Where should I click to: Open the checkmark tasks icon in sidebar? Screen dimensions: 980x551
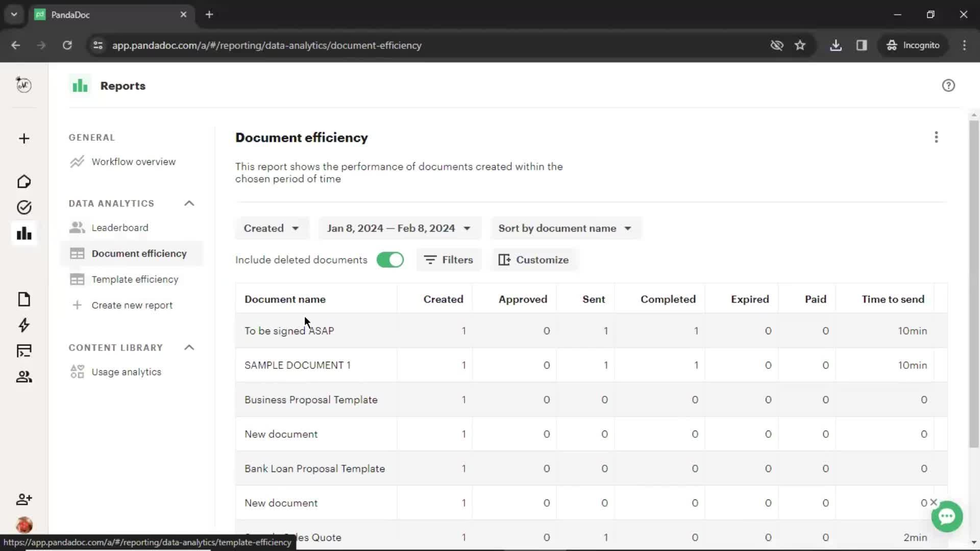(24, 207)
